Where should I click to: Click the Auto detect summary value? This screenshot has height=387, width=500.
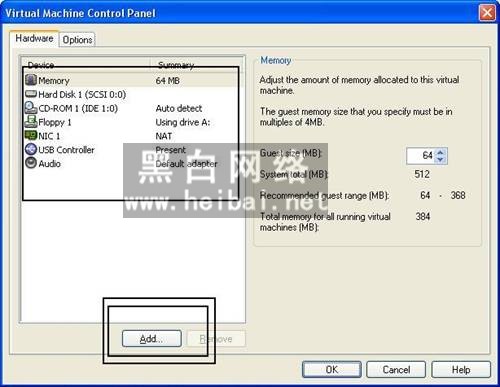pyautogui.click(x=179, y=108)
